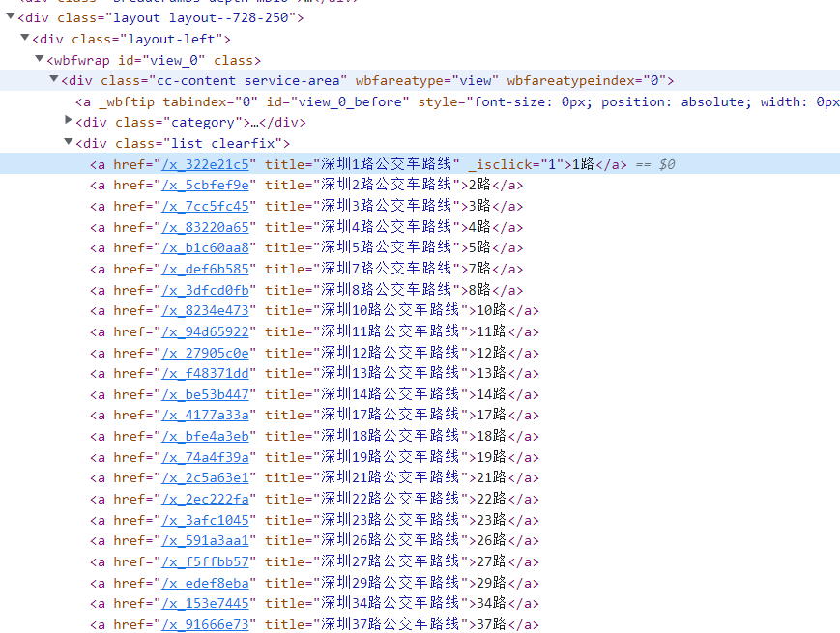Click the wbfareatypeindex="0" attribute
This screenshot has width=840, height=633.
pyautogui.click(x=586, y=81)
